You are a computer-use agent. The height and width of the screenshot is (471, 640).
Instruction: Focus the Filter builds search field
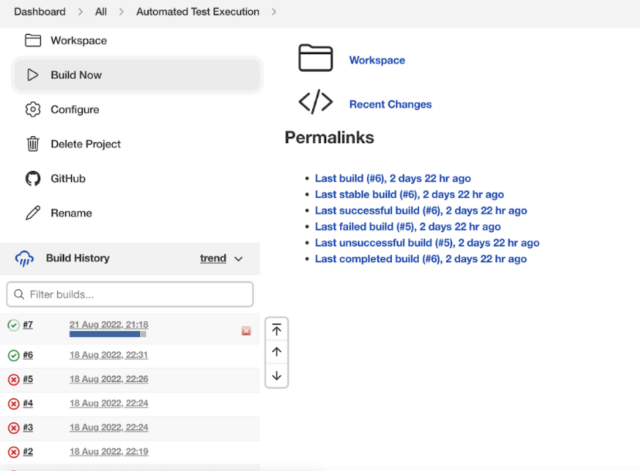pyautogui.click(x=130, y=294)
